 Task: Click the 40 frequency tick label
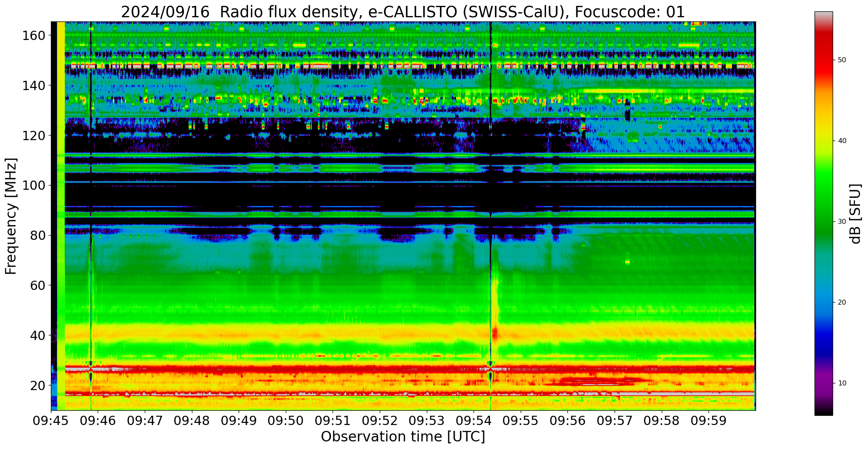pyautogui.click(x=37, y=335)
